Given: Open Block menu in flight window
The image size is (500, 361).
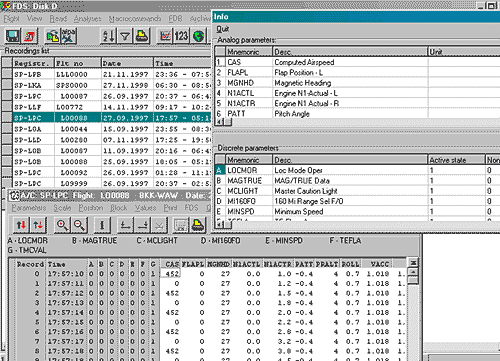Looking at the screenshot, I should [x=119, y=208].
